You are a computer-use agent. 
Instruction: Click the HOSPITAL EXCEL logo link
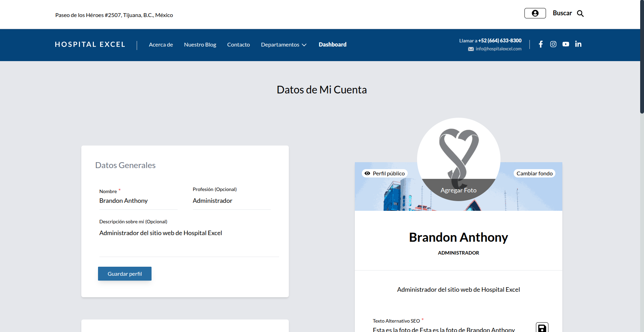(x=90, y=44)
